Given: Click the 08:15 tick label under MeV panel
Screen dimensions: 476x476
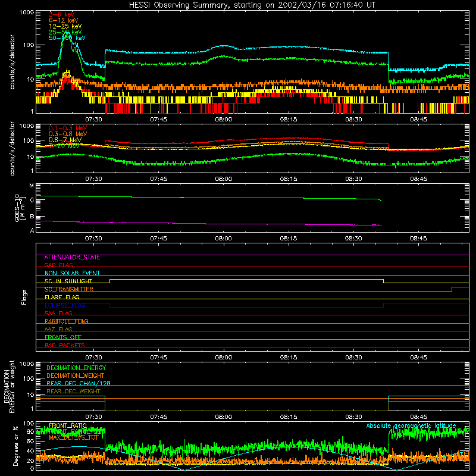Looking at the screenshot, I should pyautogui.click(x=289, y=179).
